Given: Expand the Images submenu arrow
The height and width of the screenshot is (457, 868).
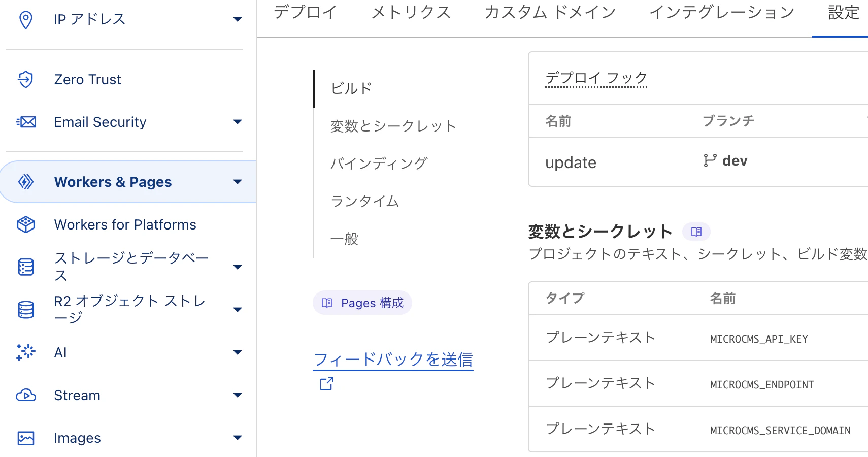Looking at the screenshot, I should (237, 438).
